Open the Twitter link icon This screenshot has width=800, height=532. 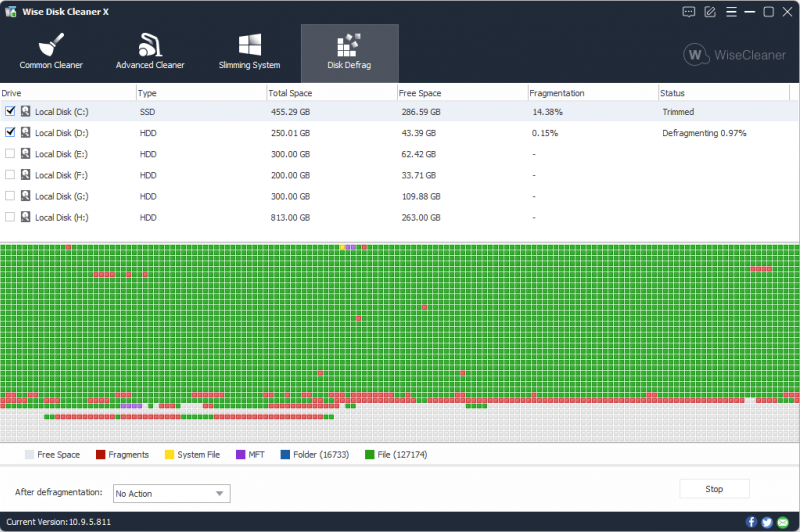767,522
